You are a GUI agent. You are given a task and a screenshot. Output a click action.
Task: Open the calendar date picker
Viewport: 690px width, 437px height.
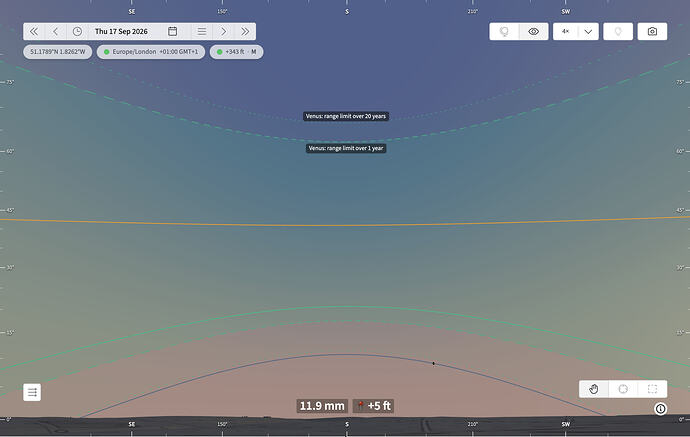click(172, 32)
